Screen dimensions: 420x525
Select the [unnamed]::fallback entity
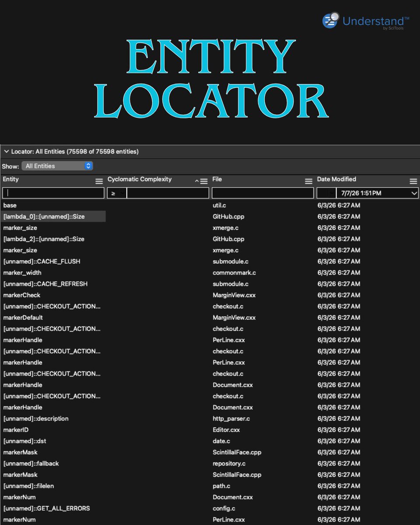coord(31,463)
